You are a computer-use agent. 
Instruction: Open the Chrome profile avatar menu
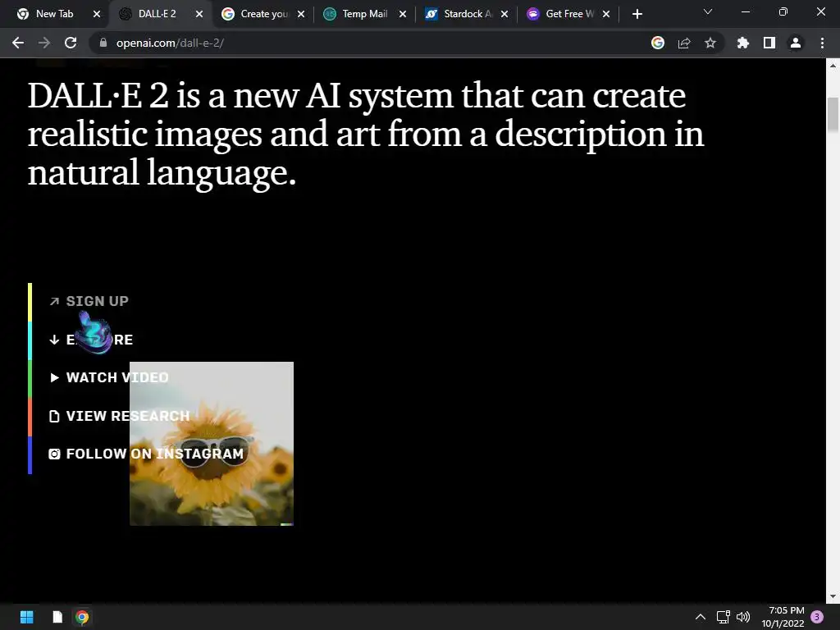(x=796, y=43)
